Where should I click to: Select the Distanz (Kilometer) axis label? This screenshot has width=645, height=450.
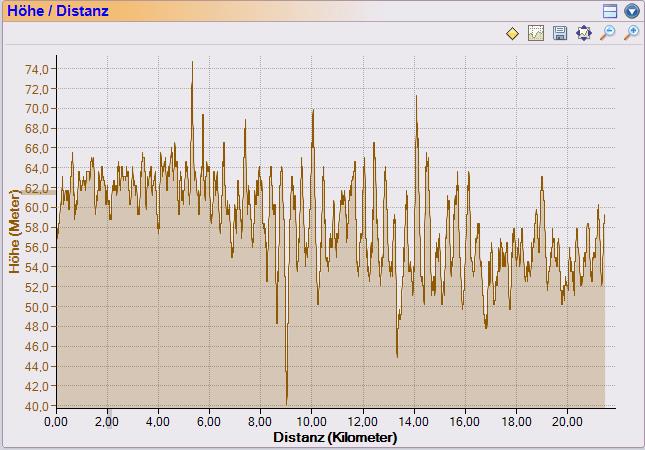pyautogui.click(x=334, y=438)
